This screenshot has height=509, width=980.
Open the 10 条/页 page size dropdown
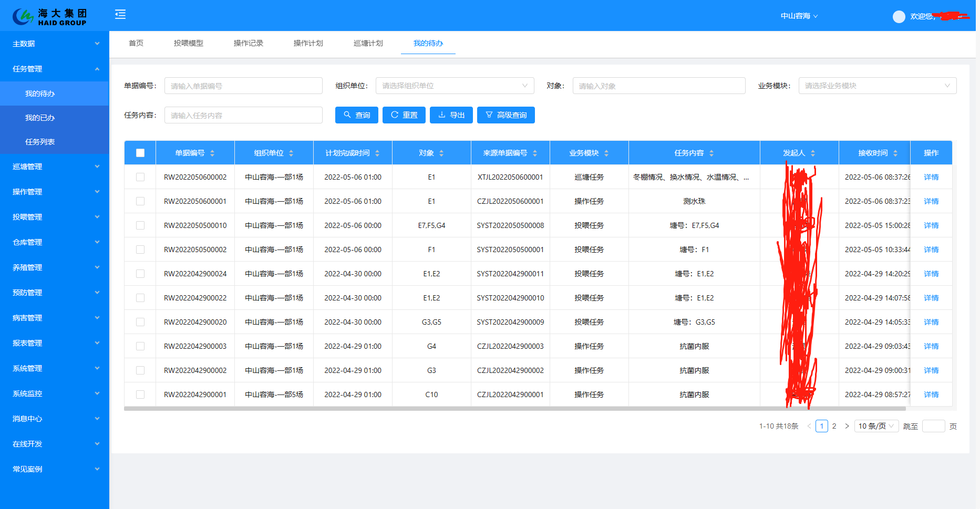click(x=876, y=426)
